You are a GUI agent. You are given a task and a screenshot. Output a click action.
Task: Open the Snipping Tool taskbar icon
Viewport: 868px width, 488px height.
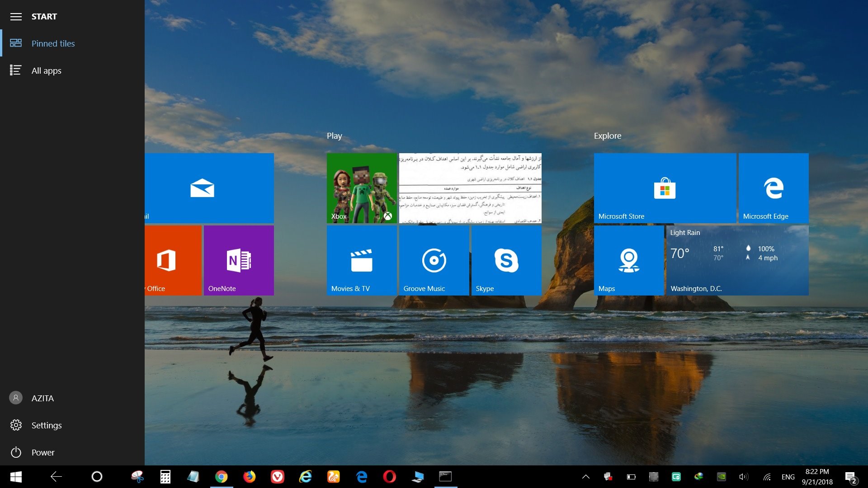click(137, 477)
